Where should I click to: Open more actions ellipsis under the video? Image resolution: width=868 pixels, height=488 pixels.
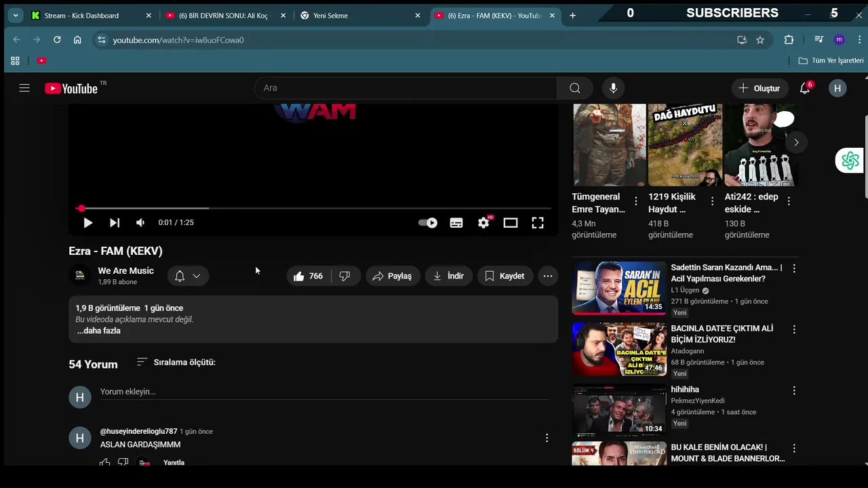pyautogui.click(x=548, y=276)
